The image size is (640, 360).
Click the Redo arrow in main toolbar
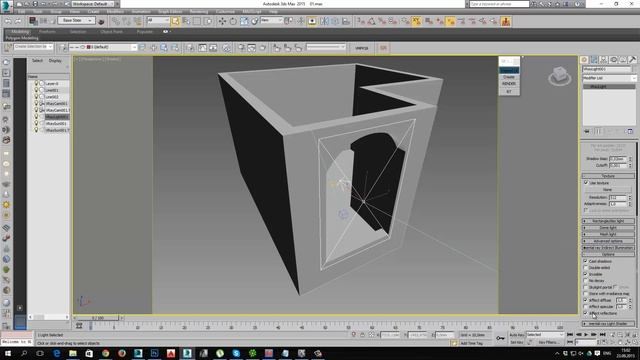18,21
